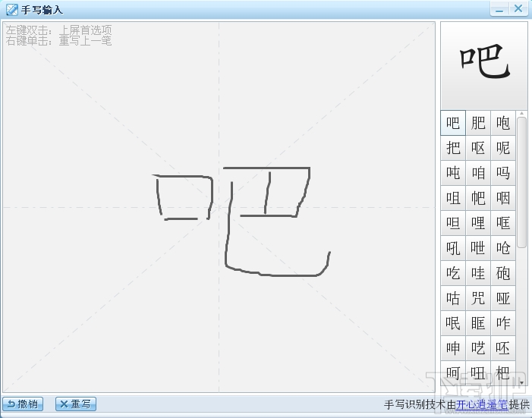Image resolution: width=532 pixels, height=418 pixels.
Task: Select candidate character 呸
Action: (x=503, y=349)
